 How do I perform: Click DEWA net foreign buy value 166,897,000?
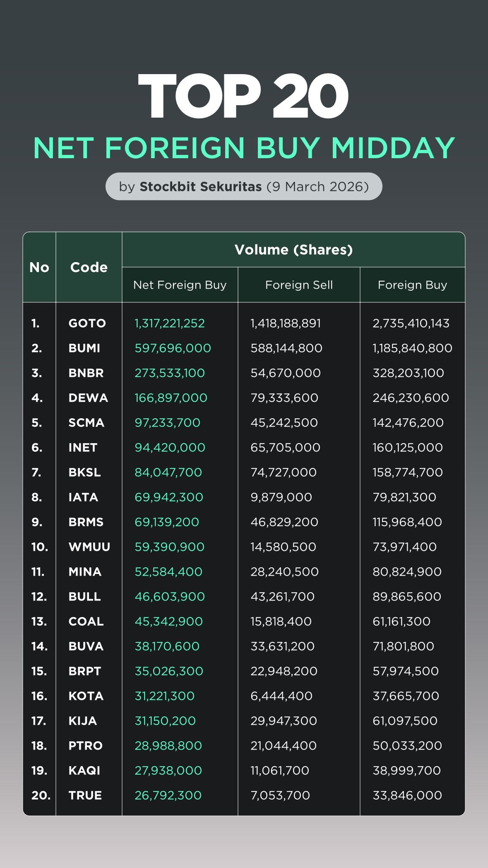point(171,398)
